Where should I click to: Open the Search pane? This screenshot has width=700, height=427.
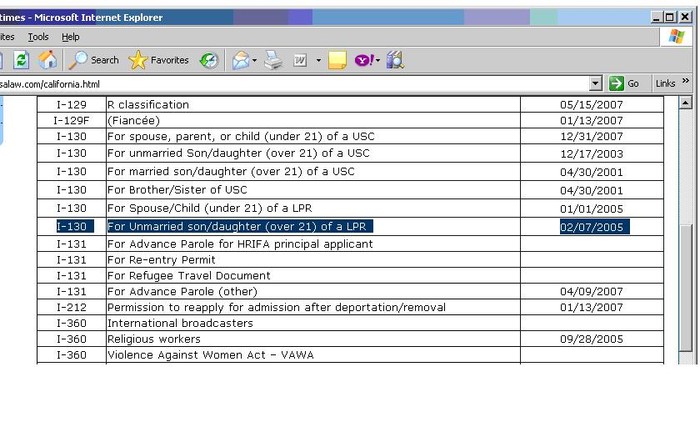point(94,60)
